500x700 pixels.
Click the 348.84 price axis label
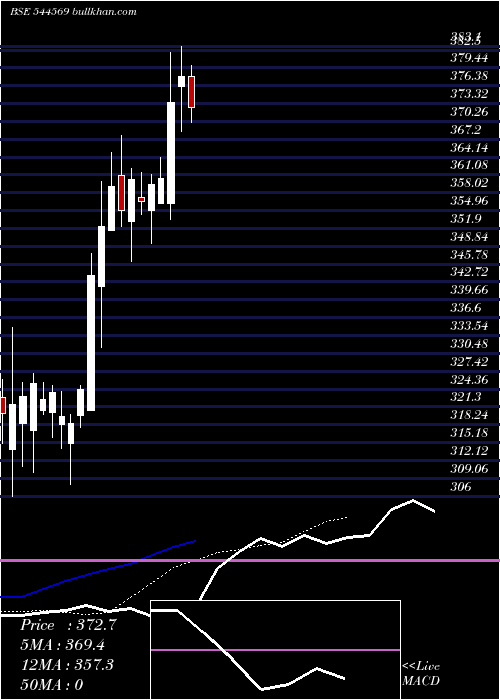click(x=469, y=237)
